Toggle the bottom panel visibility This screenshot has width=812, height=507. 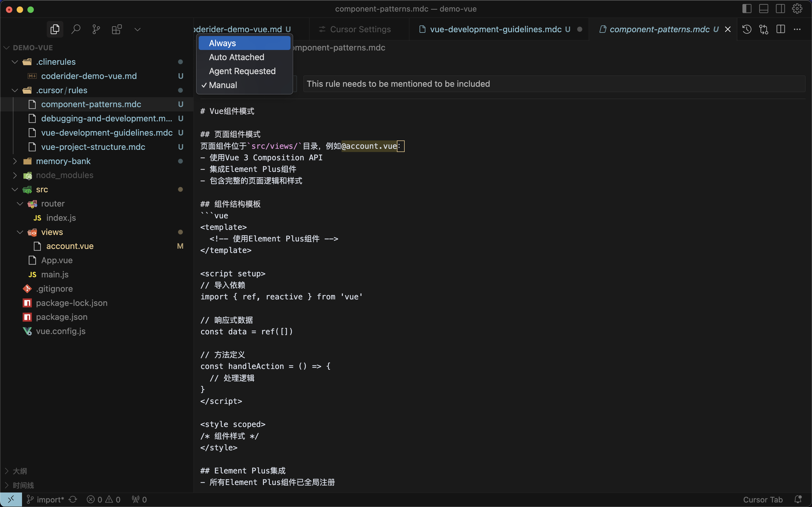763,8
